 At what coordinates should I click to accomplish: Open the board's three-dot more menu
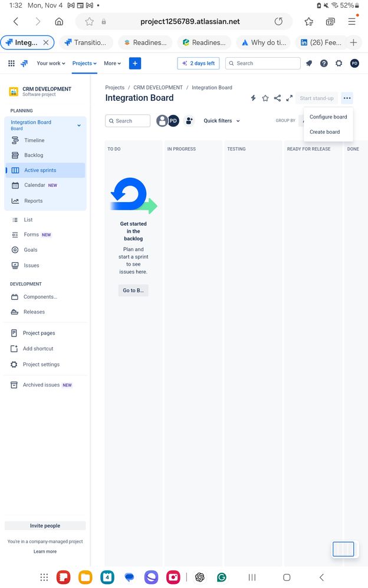[x=347, y=98]
